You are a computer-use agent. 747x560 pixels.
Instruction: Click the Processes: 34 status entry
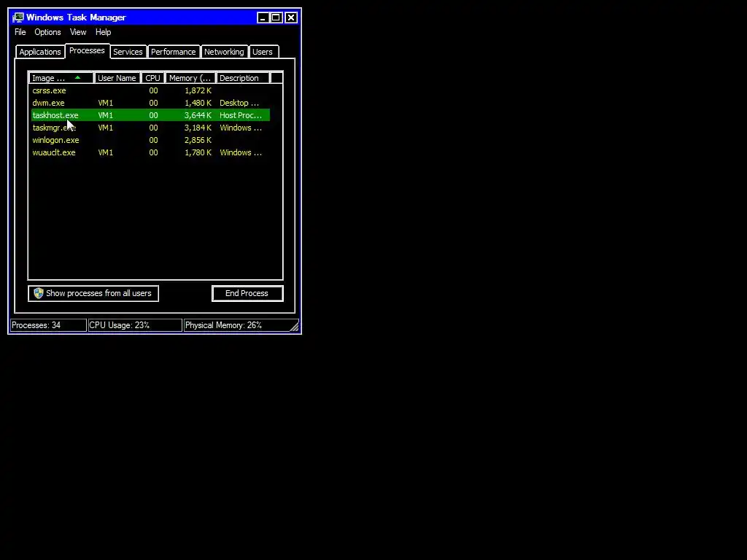[48, 325]
